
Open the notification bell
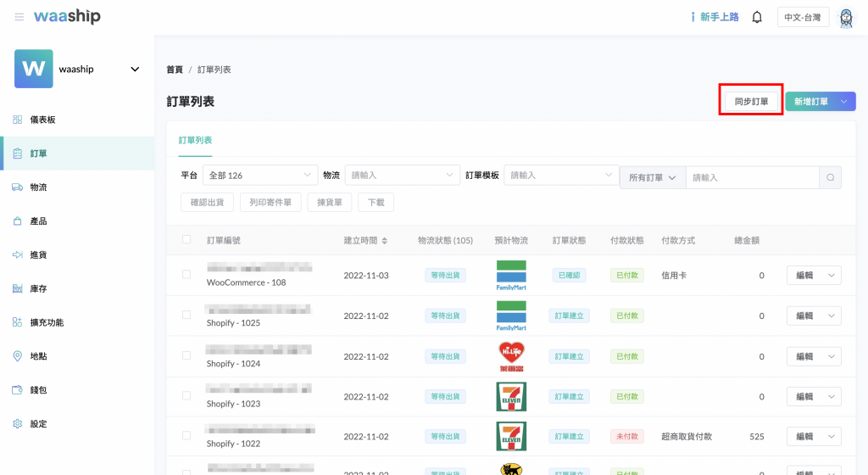pos(757,17)
